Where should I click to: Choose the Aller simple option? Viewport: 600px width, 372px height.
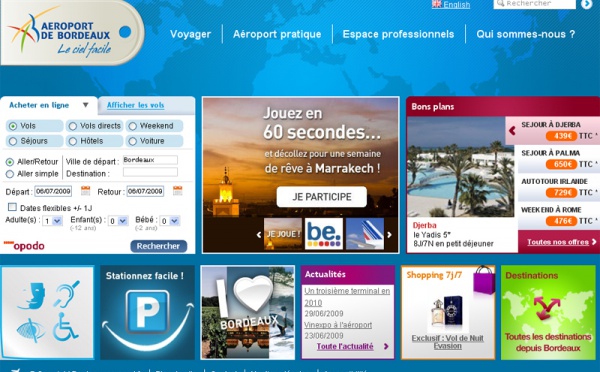coord(10,174)
